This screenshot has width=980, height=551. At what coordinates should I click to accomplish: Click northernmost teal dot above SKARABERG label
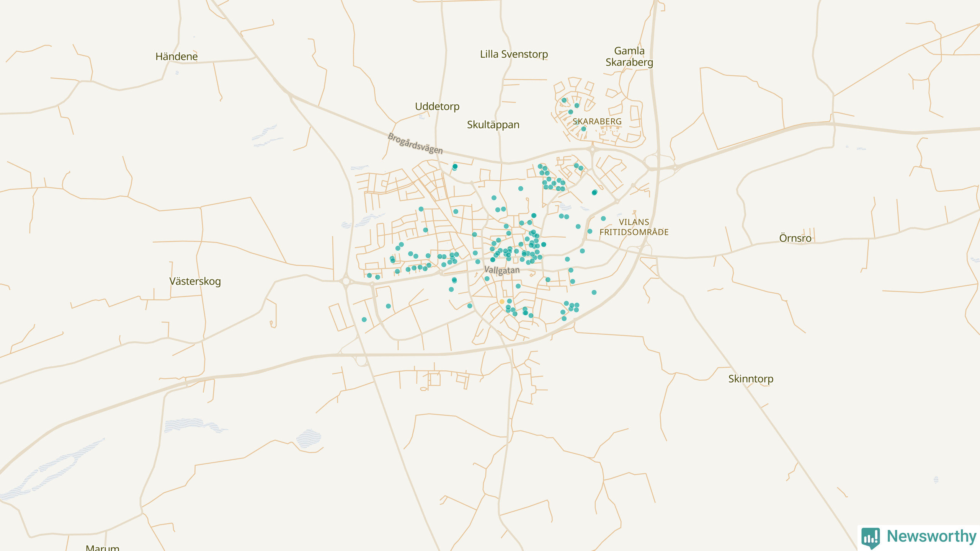(x=564, y=100)
